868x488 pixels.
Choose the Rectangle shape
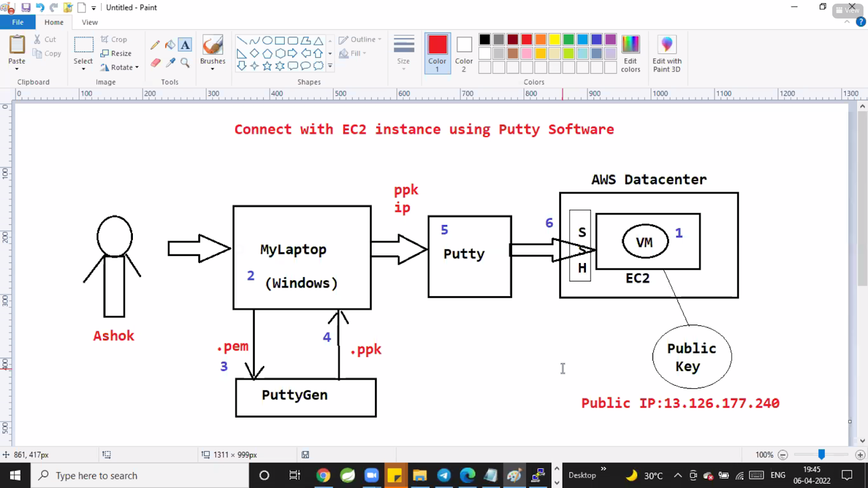(280, 41)
